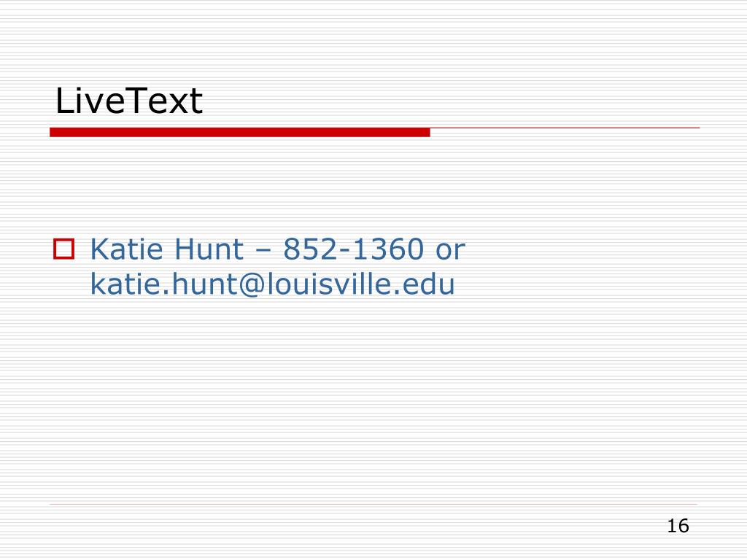The width and height of the screenshot is (747, 560).
Task: Click the thin red line beside bar
Action: pos(565,128)
